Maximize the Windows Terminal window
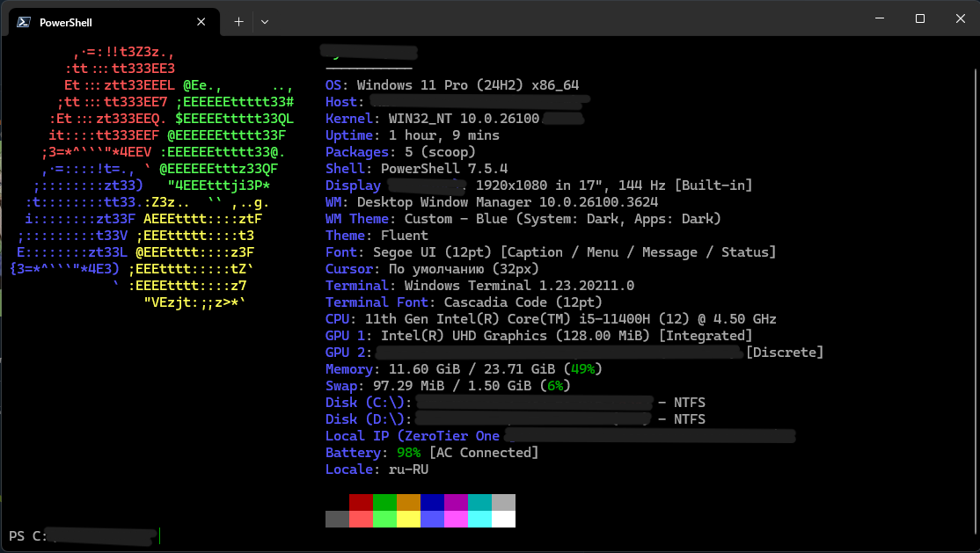Screen dimensions: 980x553 point(919,18)
